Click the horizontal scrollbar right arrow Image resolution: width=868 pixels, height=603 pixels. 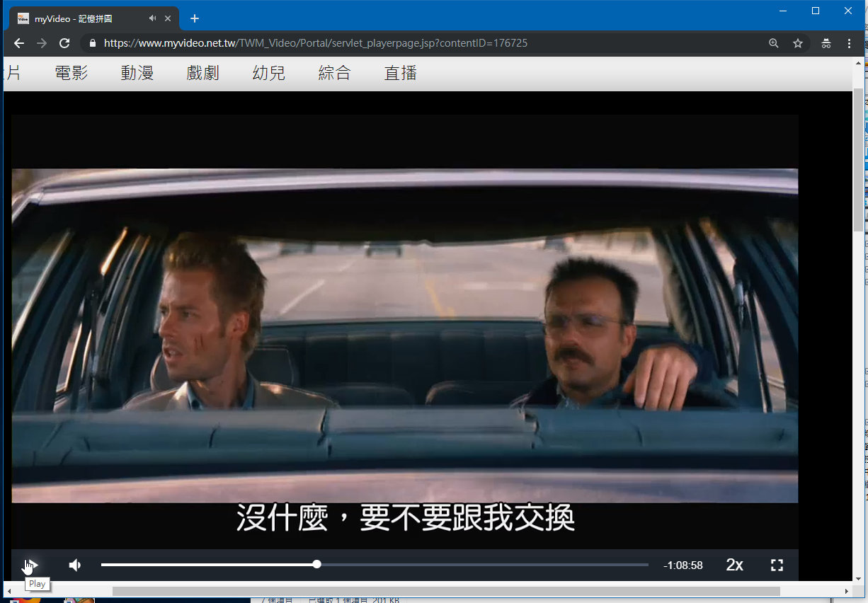(847, 591)
